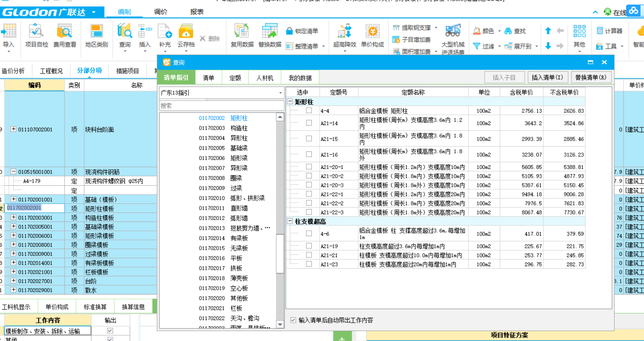
Task: Check the box for quota A21-22-3
Action: (x=309, y=212)
